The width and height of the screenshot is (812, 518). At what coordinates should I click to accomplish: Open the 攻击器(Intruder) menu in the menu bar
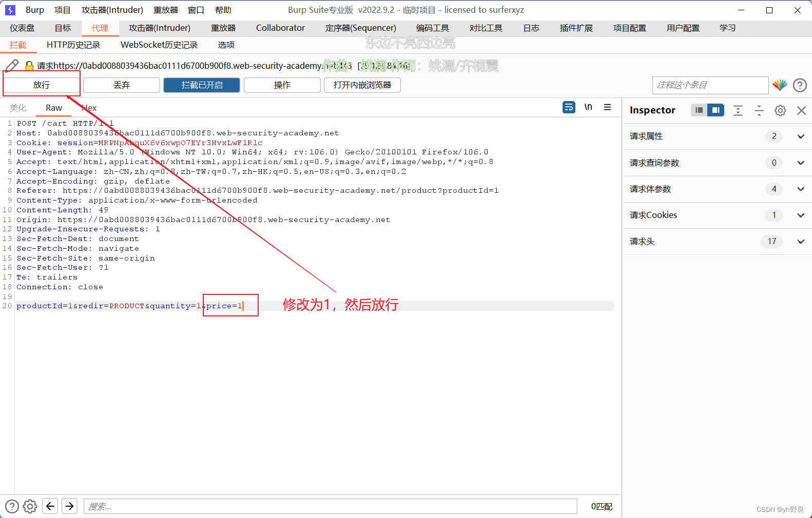coord(112,10)
